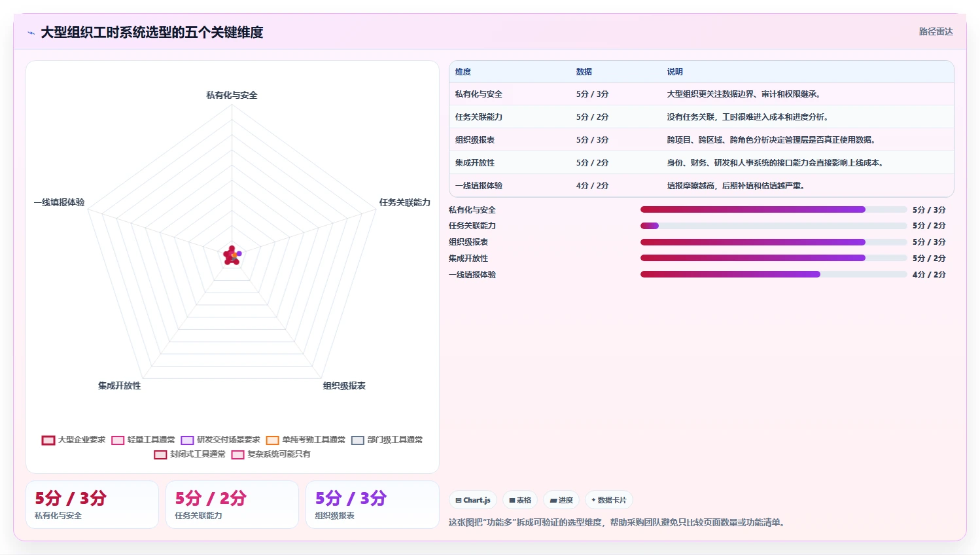Click the 数据卡片 tag icon

coord(593,500)
